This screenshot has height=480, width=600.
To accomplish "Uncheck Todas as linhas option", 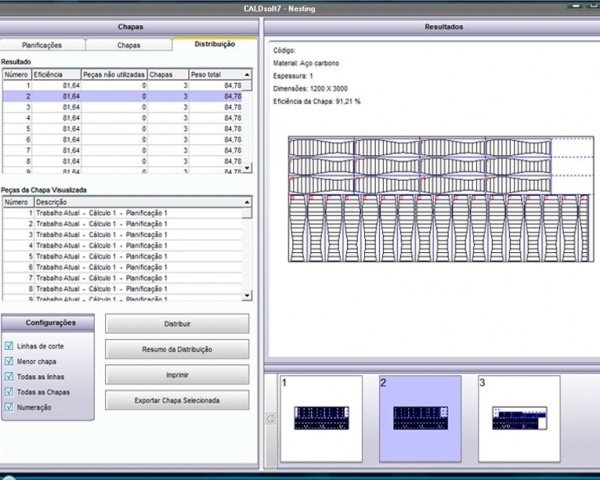I will pos(10,377).
